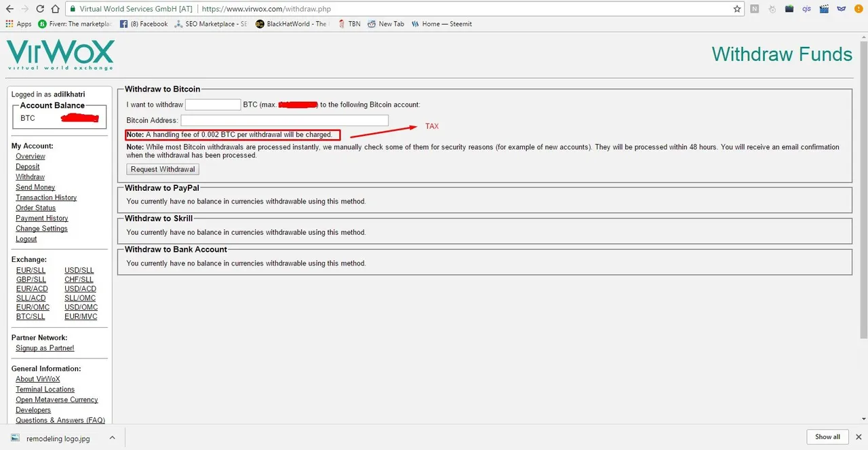868x450 pixels.
Task: Open the EUR/ACD exchange
Action: click(x=32, y=289)
